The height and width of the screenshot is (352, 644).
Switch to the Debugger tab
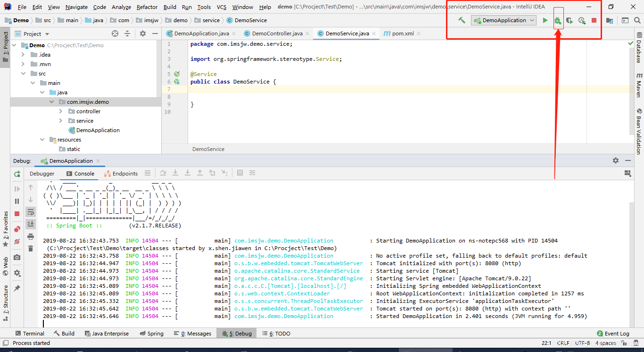[42, 174]
